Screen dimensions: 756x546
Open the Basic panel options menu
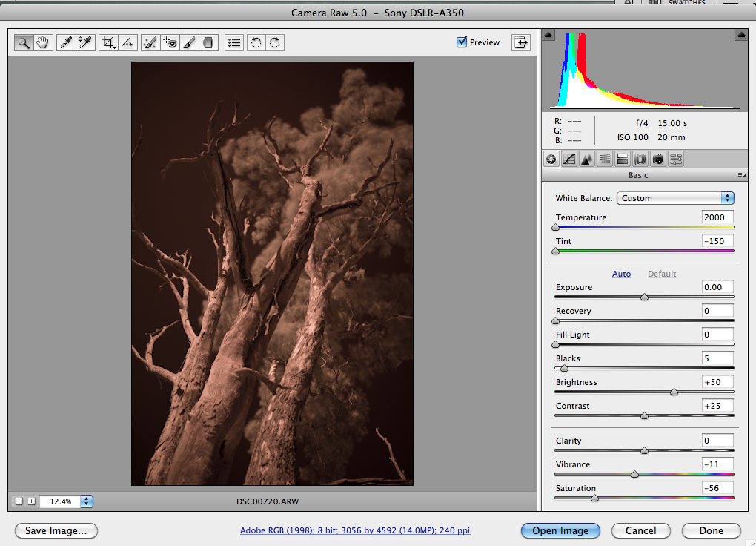[740, 175]
